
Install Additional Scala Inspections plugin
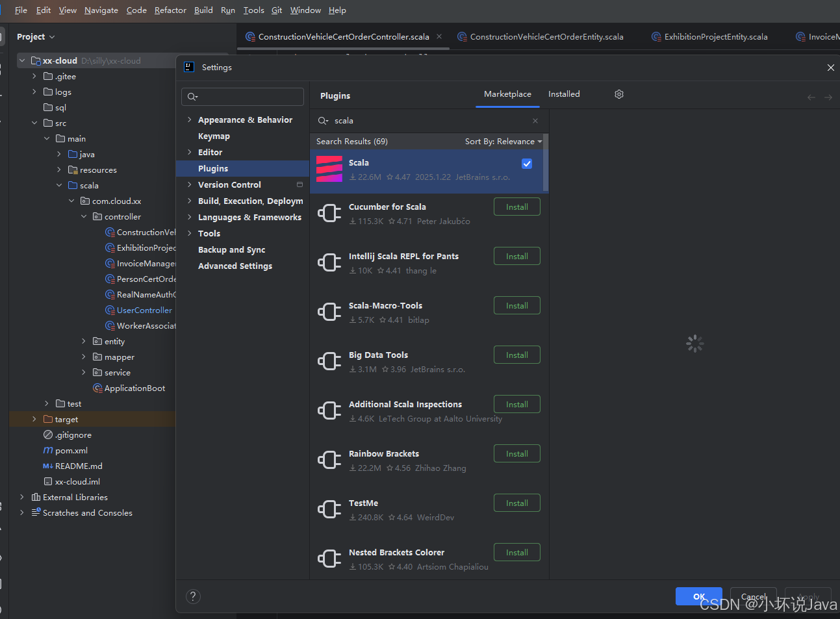pyautogui.click(x=517, y=405)
